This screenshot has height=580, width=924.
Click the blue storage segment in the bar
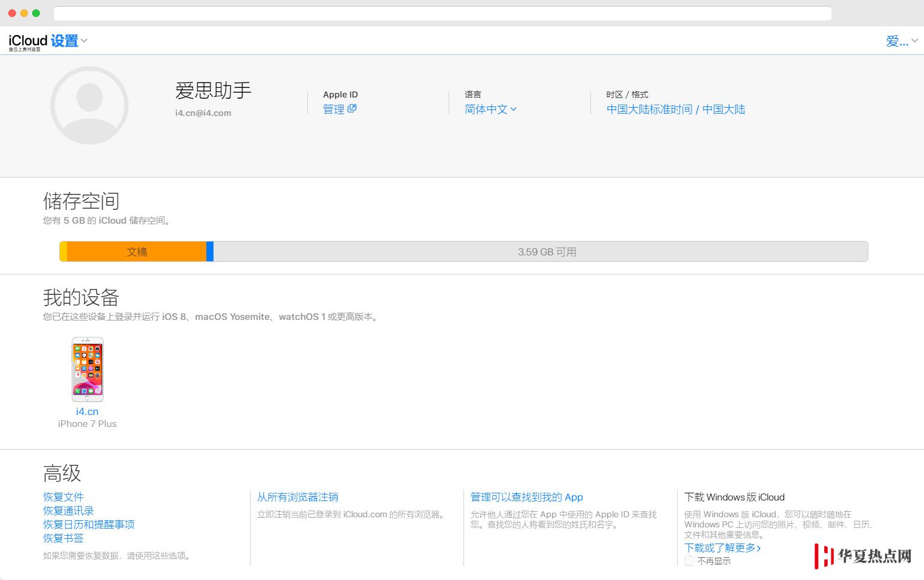click(x=210, y=252)
